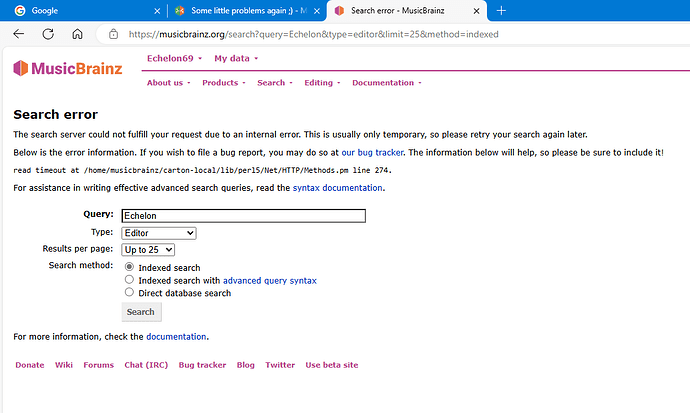Open Chat (IRC) footer link
Image resolution: width=690 pixels, height=413 pixels.
pyautogui.click(x=146, y=365)
